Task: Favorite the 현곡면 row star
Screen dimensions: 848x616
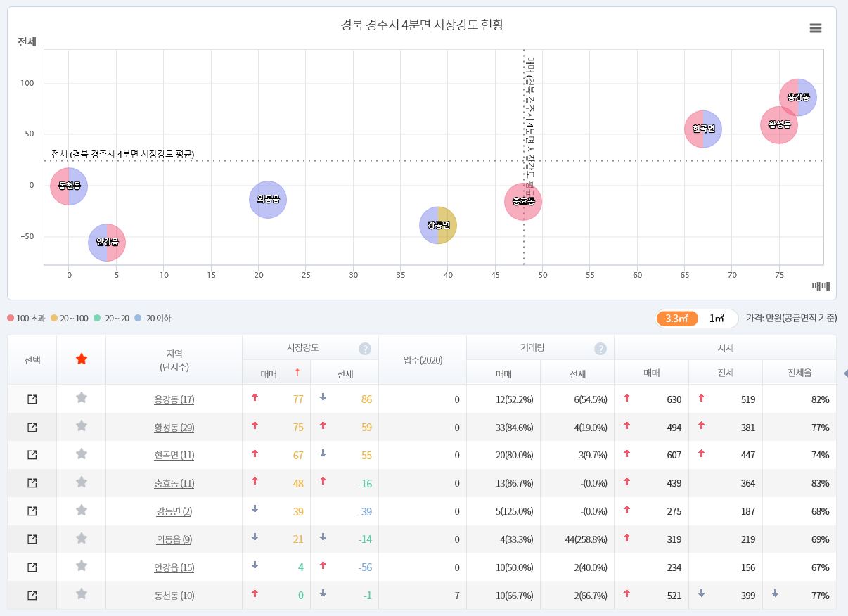Action: 82,454
